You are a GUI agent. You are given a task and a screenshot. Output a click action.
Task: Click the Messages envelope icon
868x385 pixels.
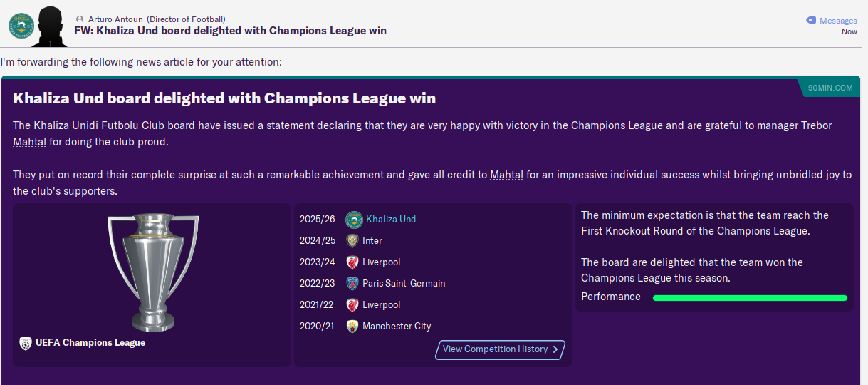click(810, 21)
